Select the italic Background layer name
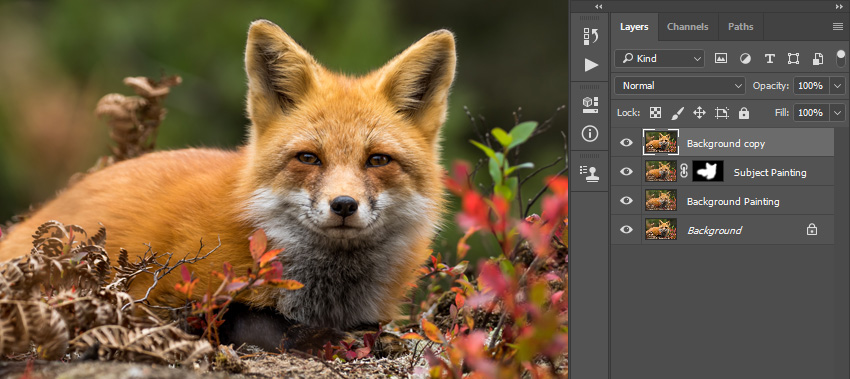This screenshot has width=850, height=379. coord(714,230)
